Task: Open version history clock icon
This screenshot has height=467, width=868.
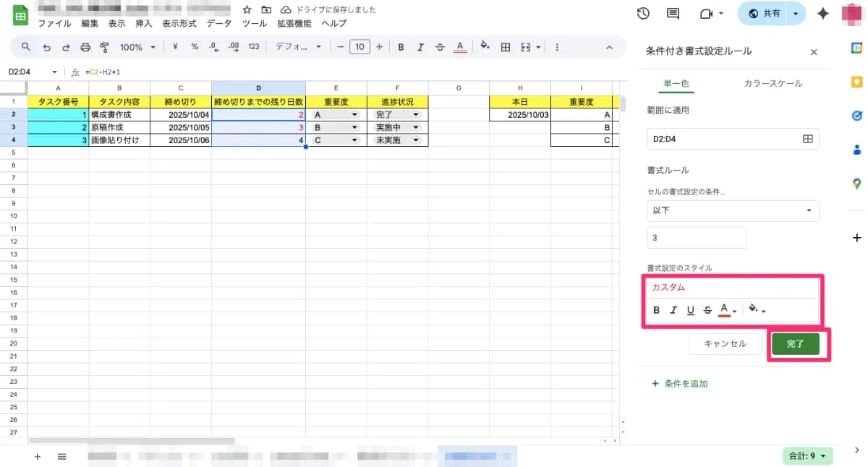Action: 643,13
